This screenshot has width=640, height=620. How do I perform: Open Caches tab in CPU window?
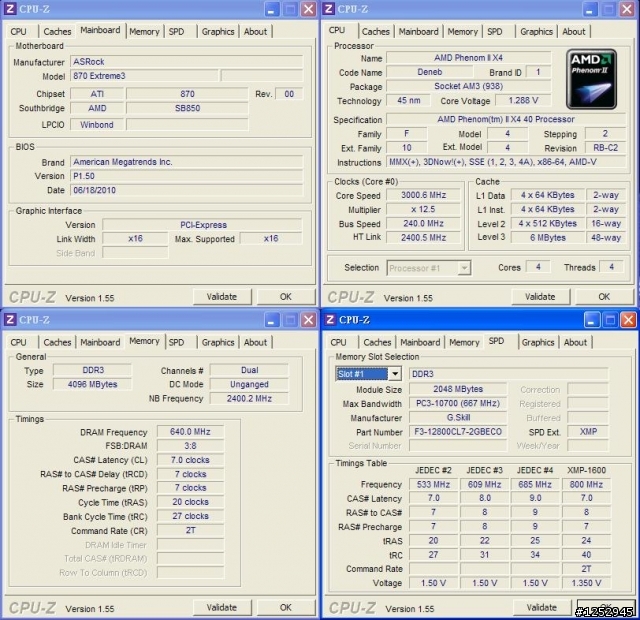point(376,31)
